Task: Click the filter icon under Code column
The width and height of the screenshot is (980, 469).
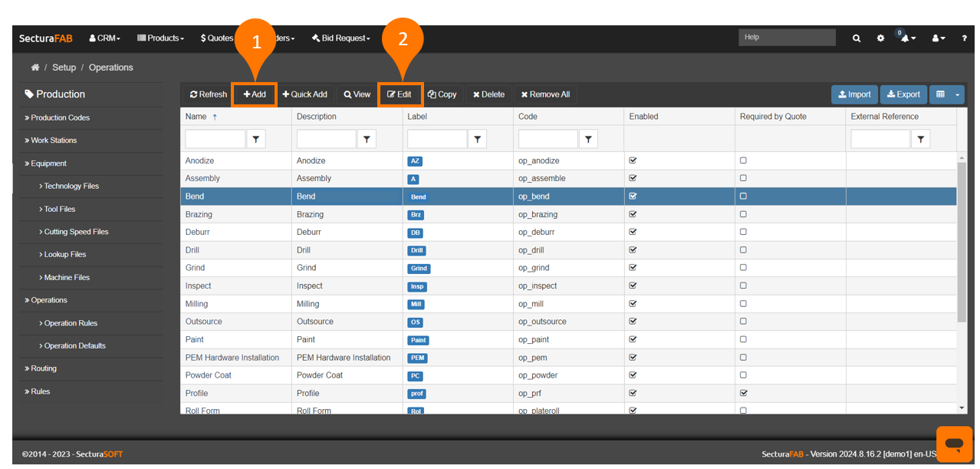Action: [588, 139]
